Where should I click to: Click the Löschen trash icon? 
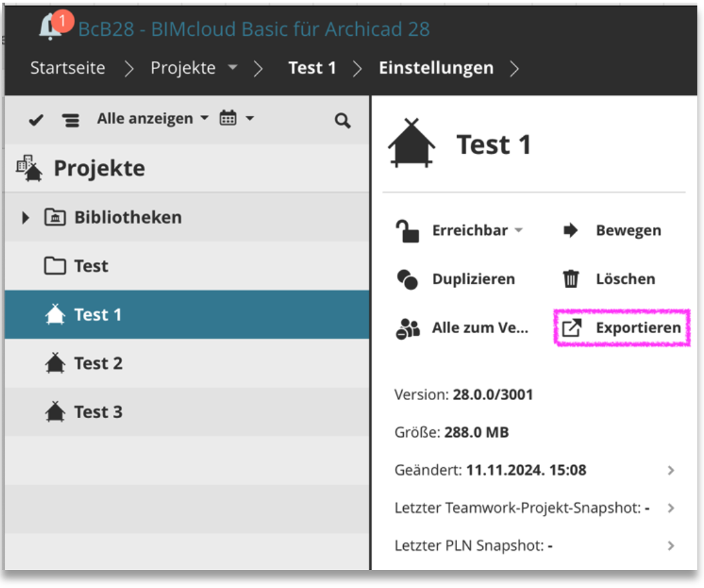[571, 279]
